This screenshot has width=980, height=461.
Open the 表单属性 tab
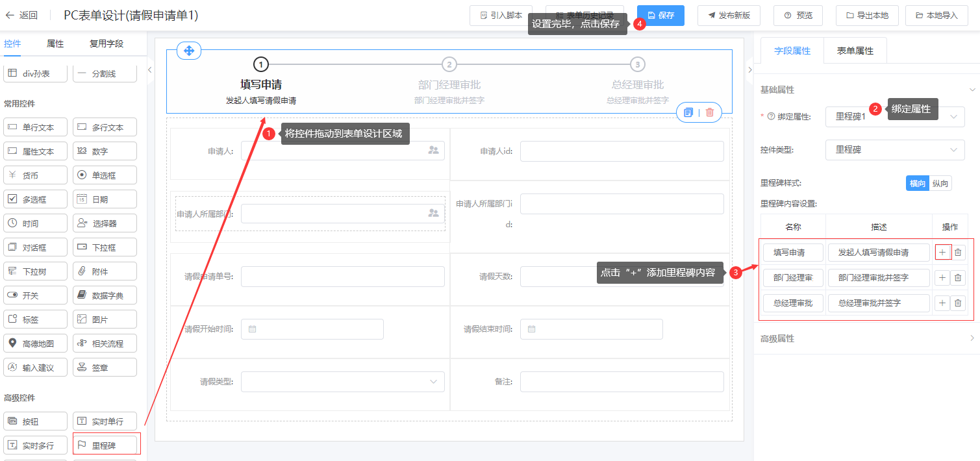[855, 51]
